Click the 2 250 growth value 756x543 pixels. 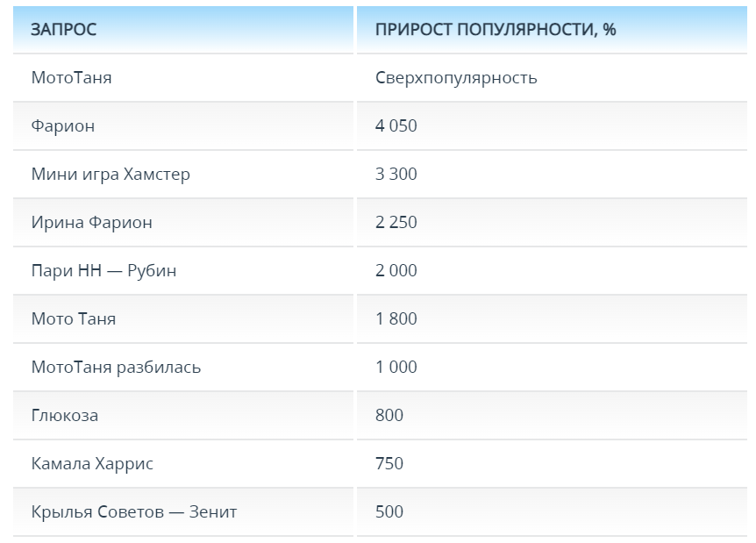[x=396, y=222]
